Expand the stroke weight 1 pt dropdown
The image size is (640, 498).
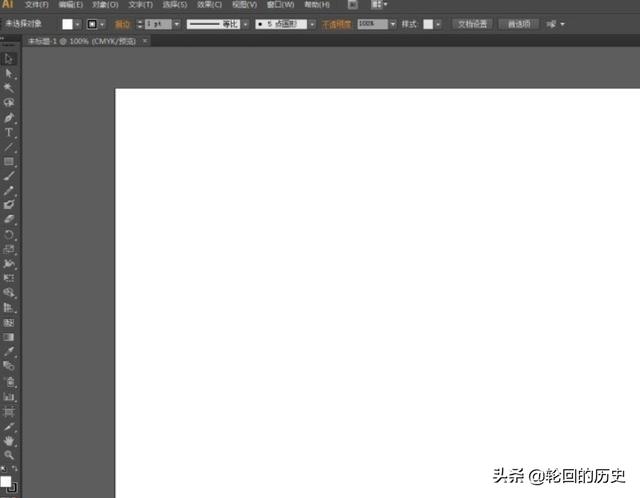[177, 23]
